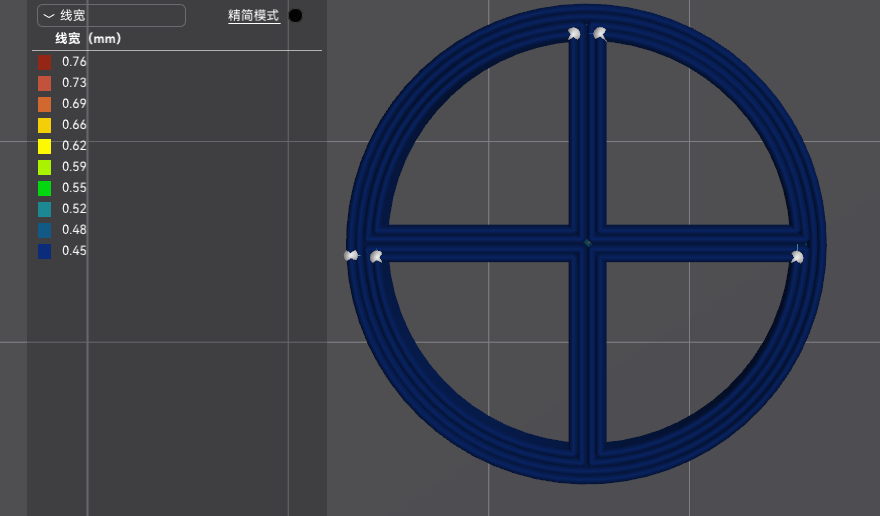Screen dimensions: 880x516
Task: Select the 0.45 dark blue swatch
Action: coord(44,251)
